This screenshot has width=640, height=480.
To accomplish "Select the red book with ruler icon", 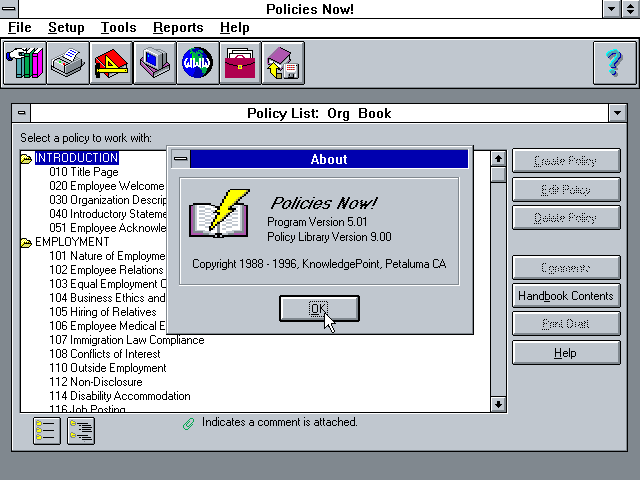I will 111,63.
